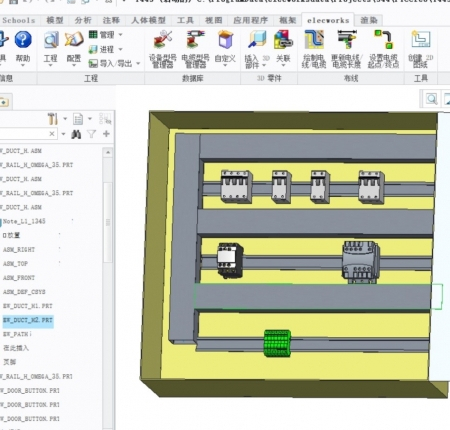Open the model tree settings hammer icon
Viewport: 450px width, 430px height.
click(x=53, y=119)
